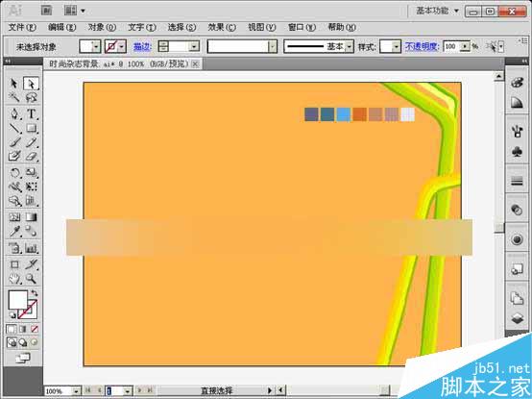
Task: Select the Eyedropper tool
Action: click(x=14, y=232)
